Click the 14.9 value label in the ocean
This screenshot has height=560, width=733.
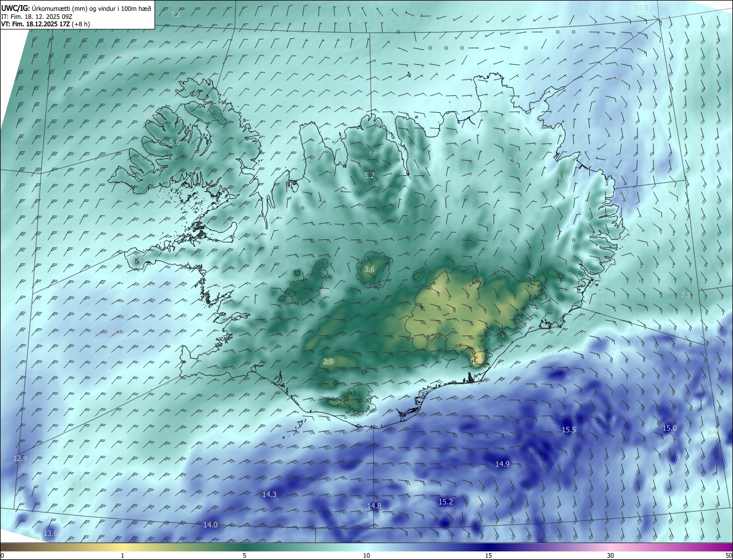502,464
